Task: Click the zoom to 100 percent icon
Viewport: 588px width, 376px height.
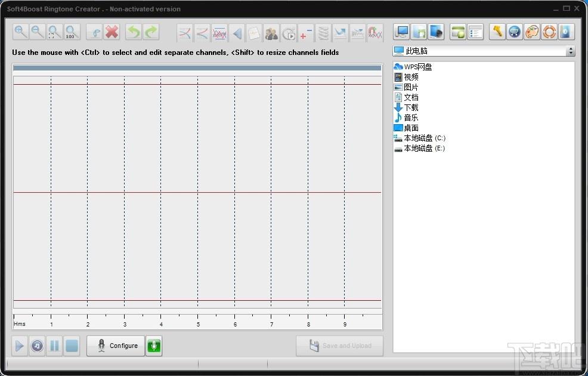Action: [x=72, y=32]
